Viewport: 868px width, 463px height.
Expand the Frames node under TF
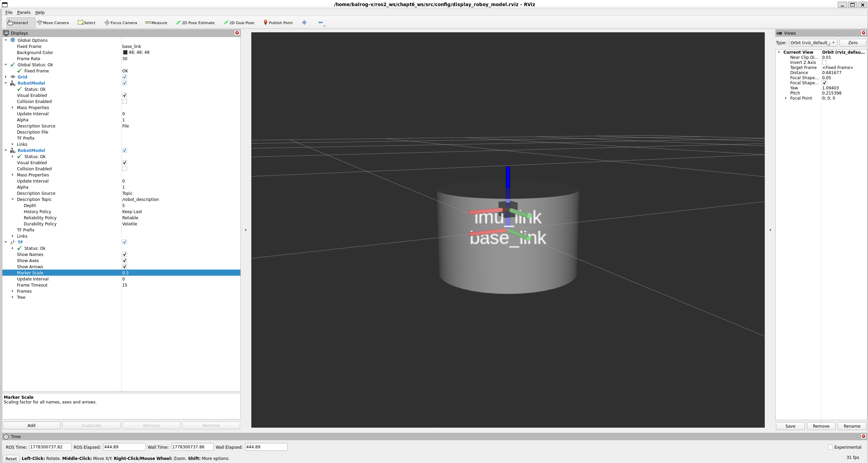13,291
